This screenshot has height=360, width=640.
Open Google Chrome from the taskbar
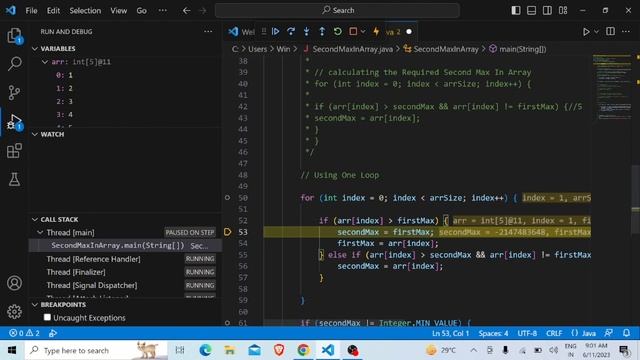tap(303, 350)
